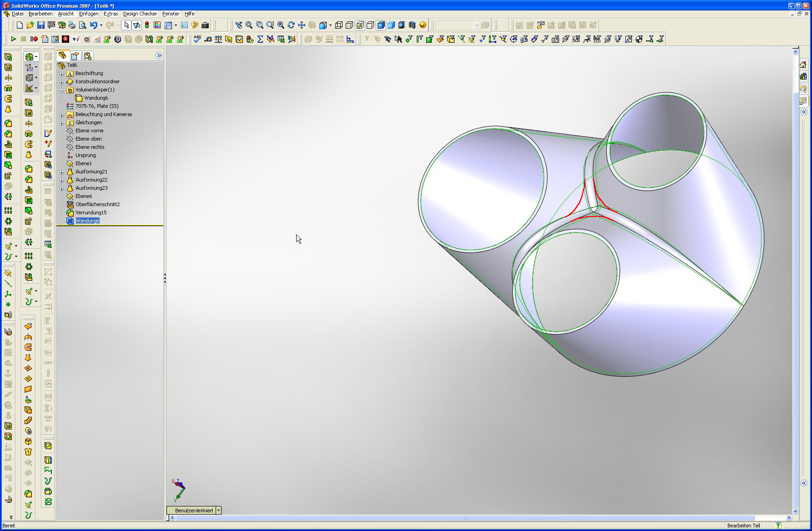Image resolution: width=812 pixels, height=531 pixels.
Task: Click the horizontal scrollbar below the viewport
Action: 464,518
